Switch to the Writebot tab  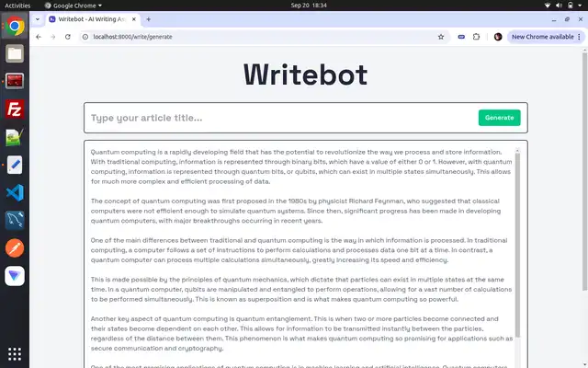[93, 19]
